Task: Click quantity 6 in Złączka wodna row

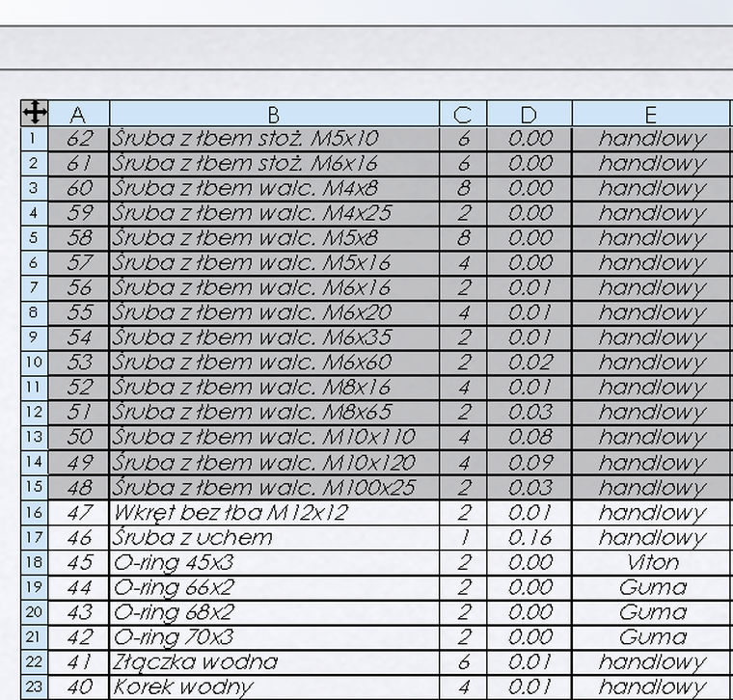Action: [x=463, y=661]
